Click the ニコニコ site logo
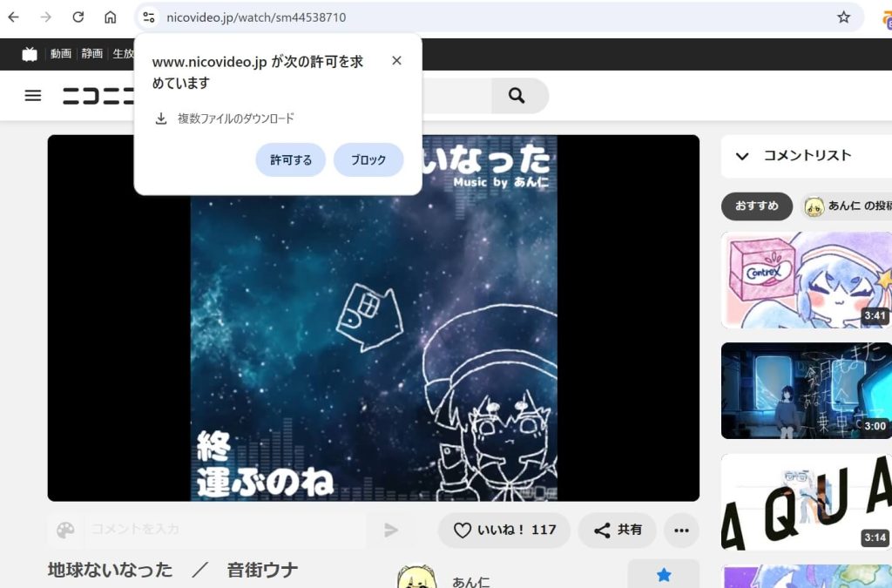This screenshot has width=892, height=588. 98,96
